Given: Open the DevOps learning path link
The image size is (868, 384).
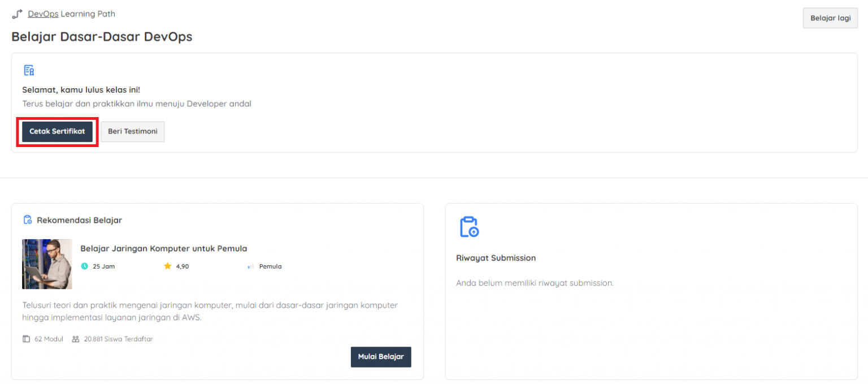Looking at the screenshot, I should point(43,14).
